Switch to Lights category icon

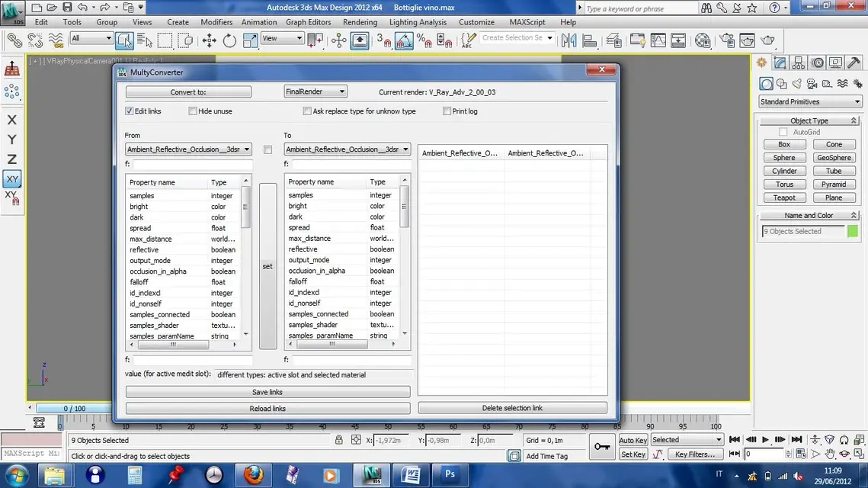796,84
